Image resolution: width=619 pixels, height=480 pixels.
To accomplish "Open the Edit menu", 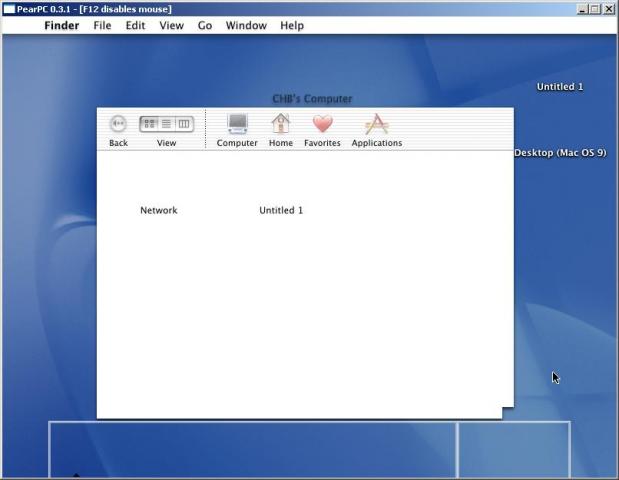I will tap(135, 26).
